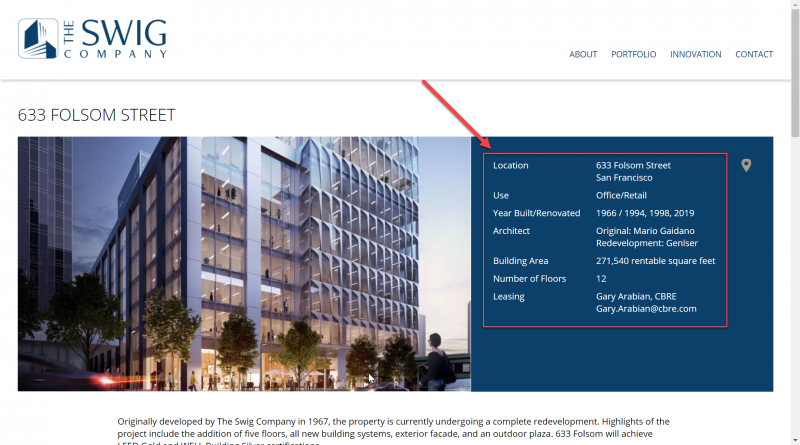
Task: Click the Number of Floors label
Action: [x=529, y=279]
